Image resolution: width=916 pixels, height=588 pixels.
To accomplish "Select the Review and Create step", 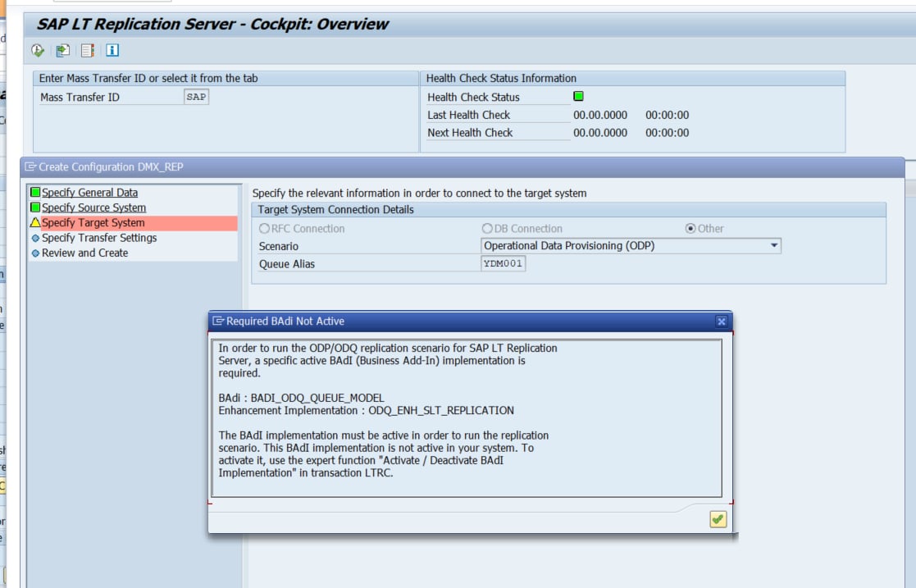I will tap(84, 253).
